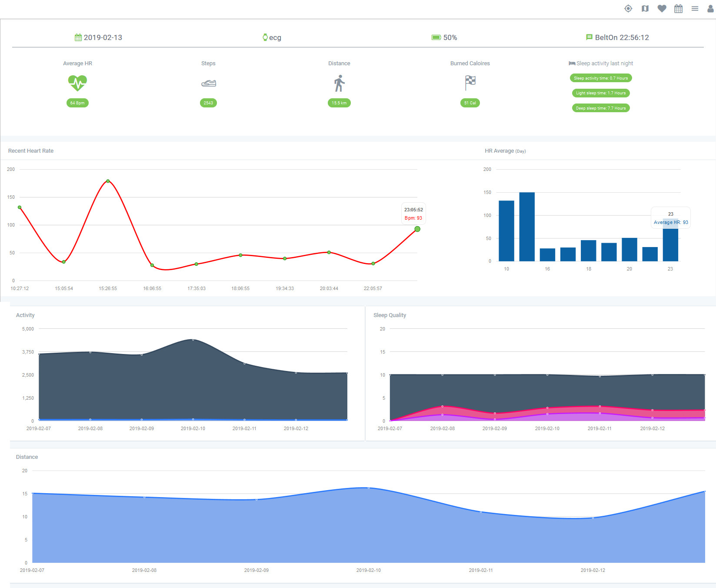Click the Deep sleep time 7.7 Hours badge
716x588 pixels.
[601, 108]
